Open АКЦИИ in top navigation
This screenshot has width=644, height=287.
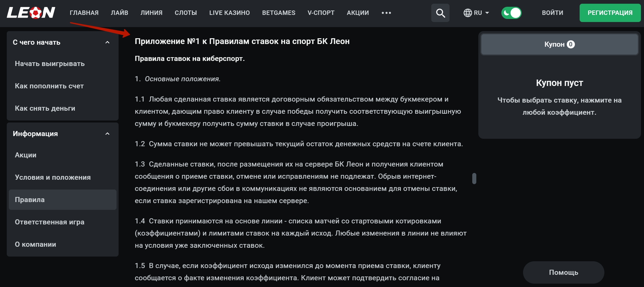coord(358,13)
